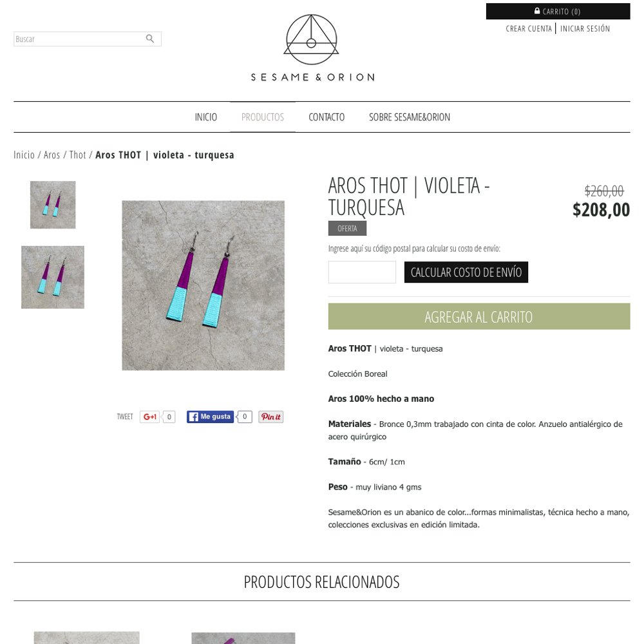Viewport: 644px width, 644px height.
Task: Click Calcular costo de envío button
Action: 466,272
